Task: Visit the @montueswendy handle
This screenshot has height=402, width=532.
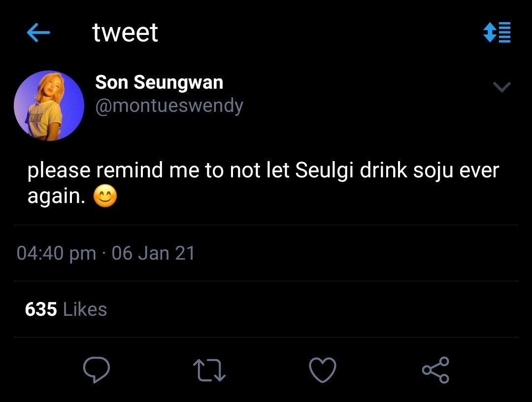Action: tap(169, 106)
